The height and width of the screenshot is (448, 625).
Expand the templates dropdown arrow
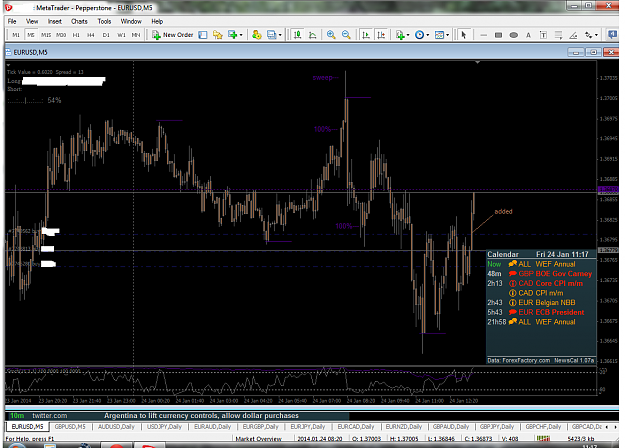tap(447, 35)
